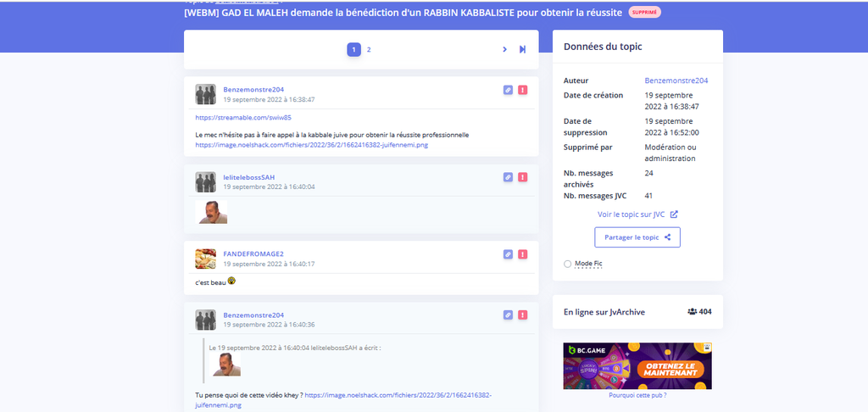Open noelshack link in Benzemonstre204 reply

coord(343,400)
